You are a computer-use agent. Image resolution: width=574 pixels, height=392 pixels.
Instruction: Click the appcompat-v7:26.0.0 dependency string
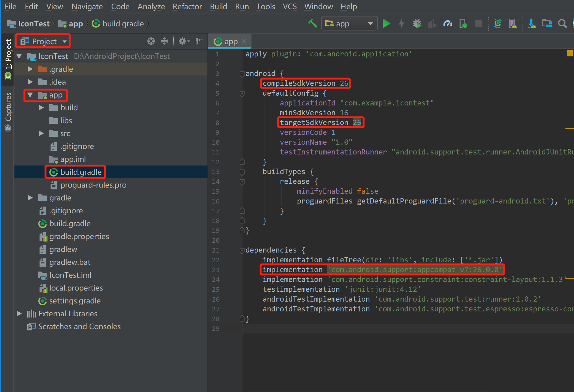coord(415,270)
